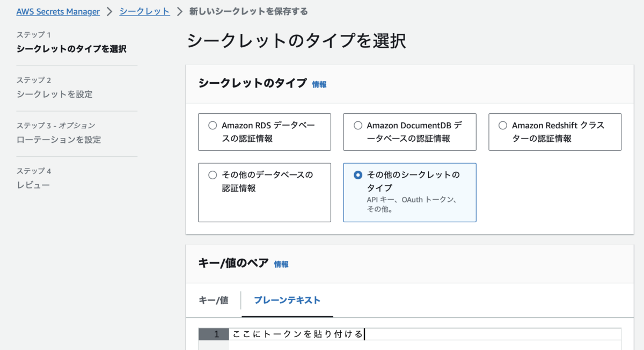Click chevron before 新しいシークレットを保存する
The height and width of the screenshot is (350, 644).
[180, 12]
